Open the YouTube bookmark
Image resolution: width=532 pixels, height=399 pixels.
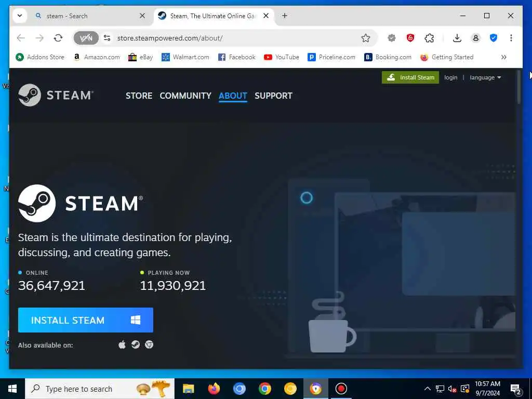(x=282, y=57)
